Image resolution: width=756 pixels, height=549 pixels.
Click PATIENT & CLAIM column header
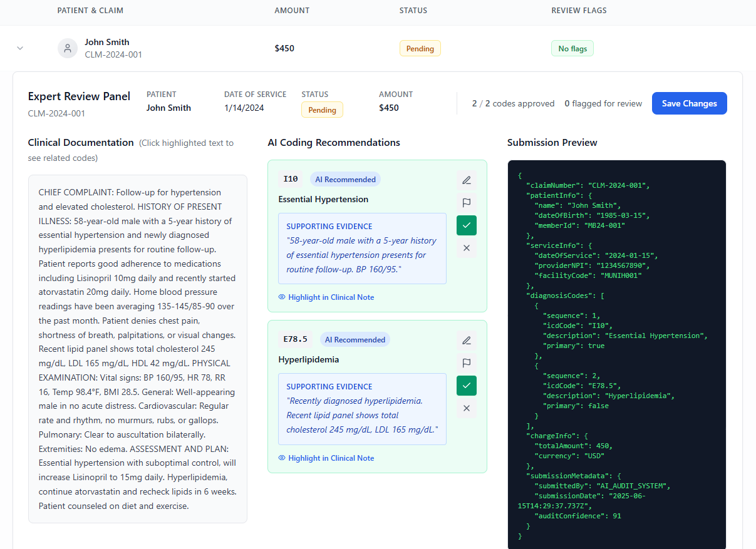(x=90, y=11)
